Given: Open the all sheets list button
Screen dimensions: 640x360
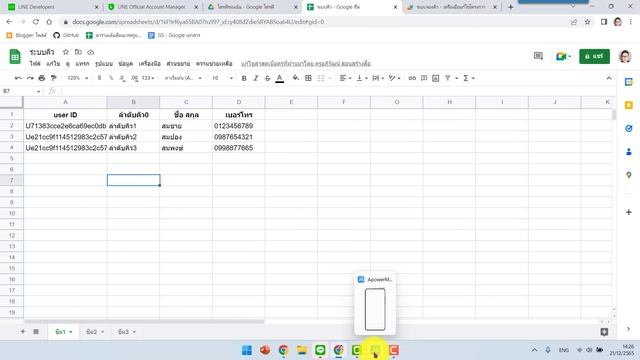Looking at the screenshot, I should 36,332.
